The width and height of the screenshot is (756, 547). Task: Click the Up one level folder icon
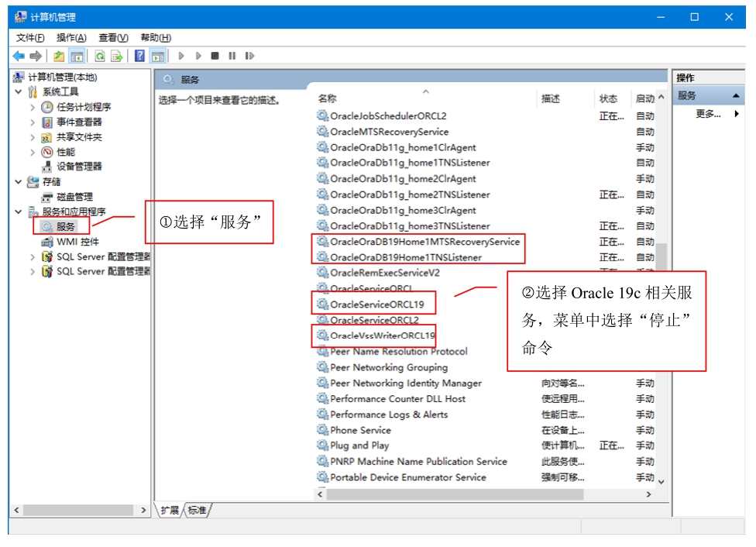click(x=59, y=57)
